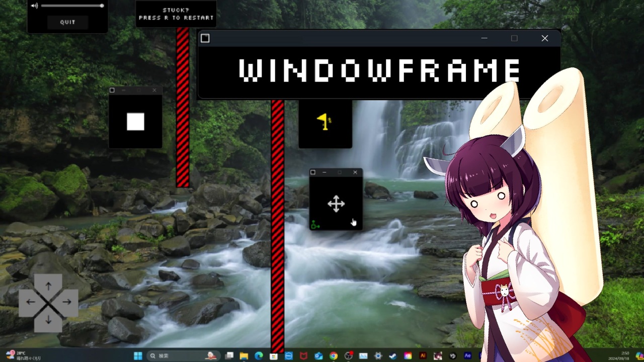Open the Windows Start menu
This screenshot has height=362, width=644.
(137, 355)
